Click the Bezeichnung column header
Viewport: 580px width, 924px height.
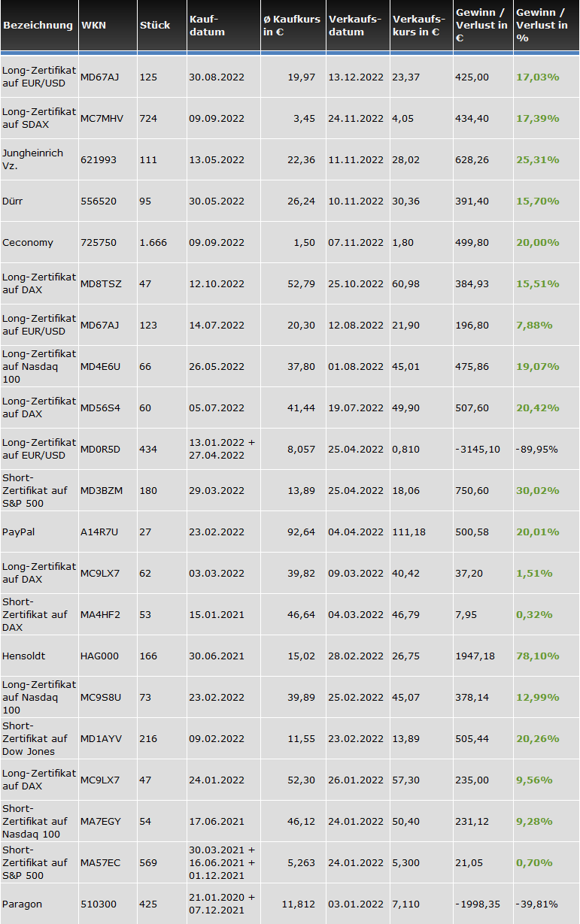click(38, 26)
